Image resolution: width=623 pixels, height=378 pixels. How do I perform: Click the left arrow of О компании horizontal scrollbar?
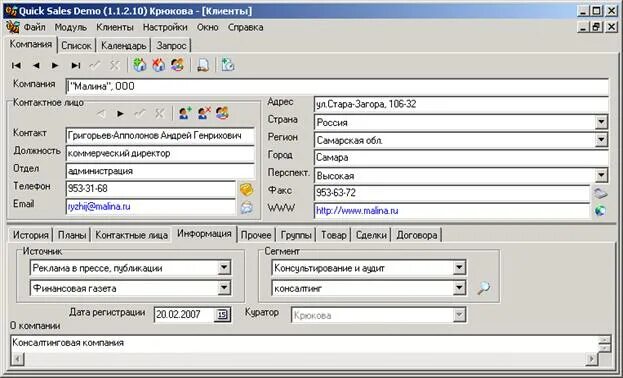pyautogui.click(x=17, y=359)
